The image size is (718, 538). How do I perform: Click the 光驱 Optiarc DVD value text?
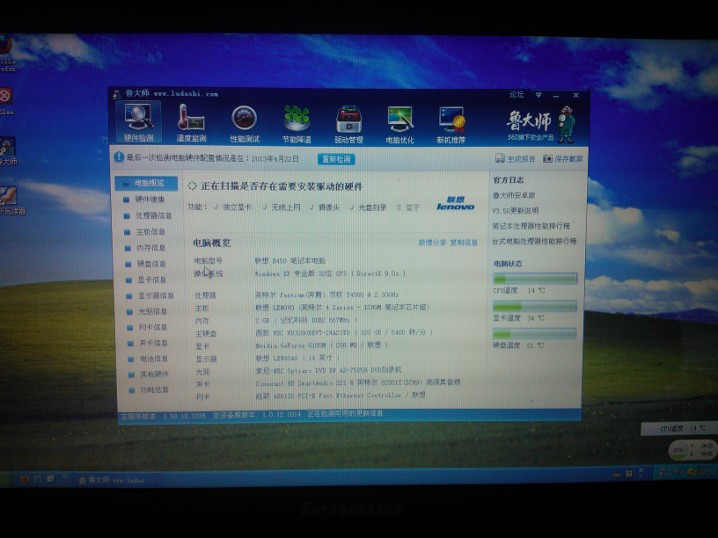click(328, 370)
